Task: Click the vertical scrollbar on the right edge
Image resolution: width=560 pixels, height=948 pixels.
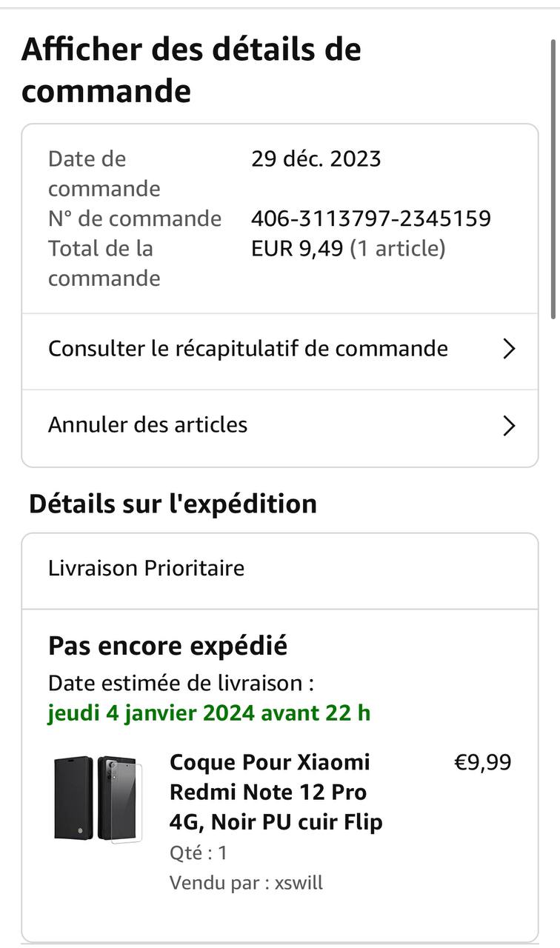Action: pos(553,178)
